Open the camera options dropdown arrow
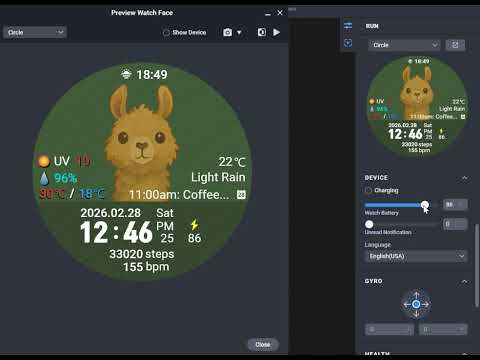 tap(239, 33)
